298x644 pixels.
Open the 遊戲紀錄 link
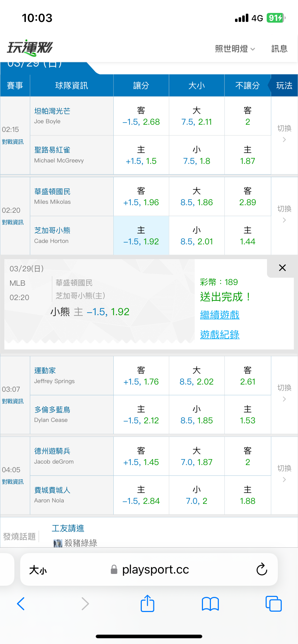point(220,335)
